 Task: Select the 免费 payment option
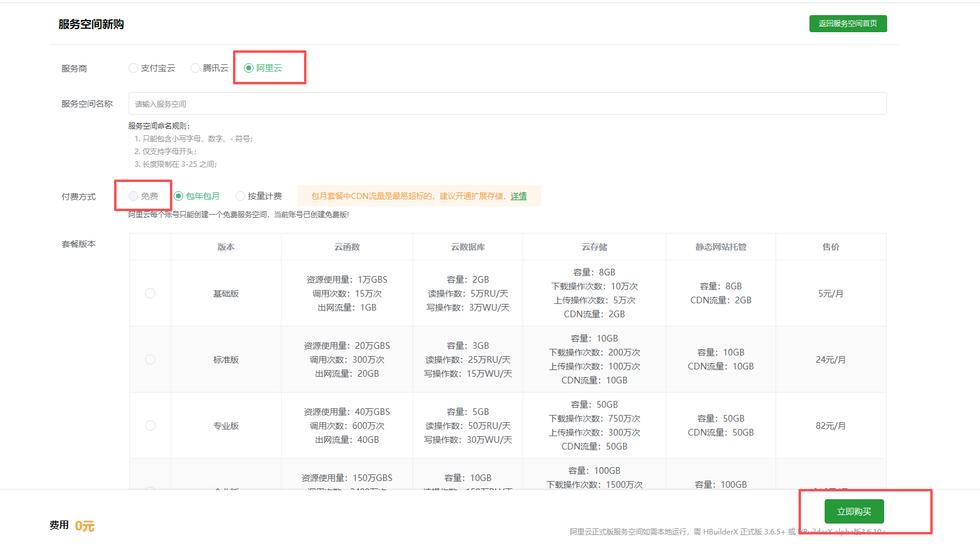(133, 196)
